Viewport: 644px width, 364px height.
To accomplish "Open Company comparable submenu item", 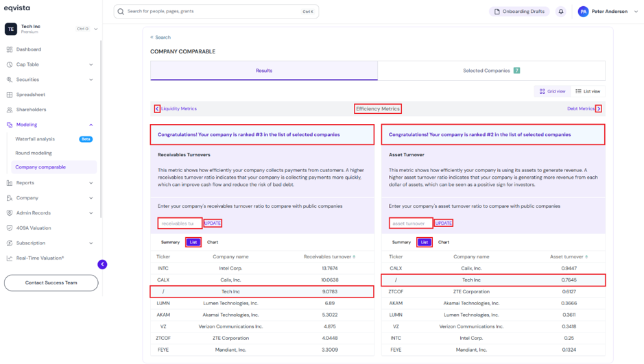I will (x=53, y=167).
